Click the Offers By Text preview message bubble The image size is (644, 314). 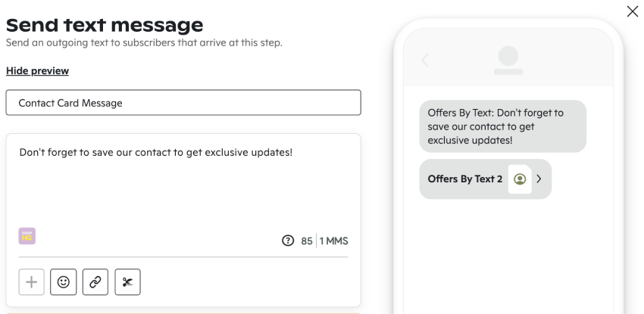click(x=503, y=126)
